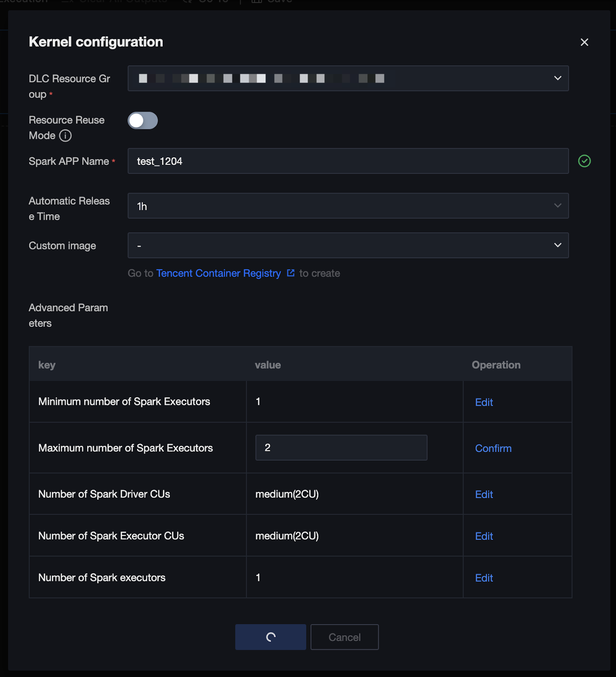Click the loading spinner submit button
This screenshot has height=677, width=616.
pyautogui.click(x=270, y=637)
